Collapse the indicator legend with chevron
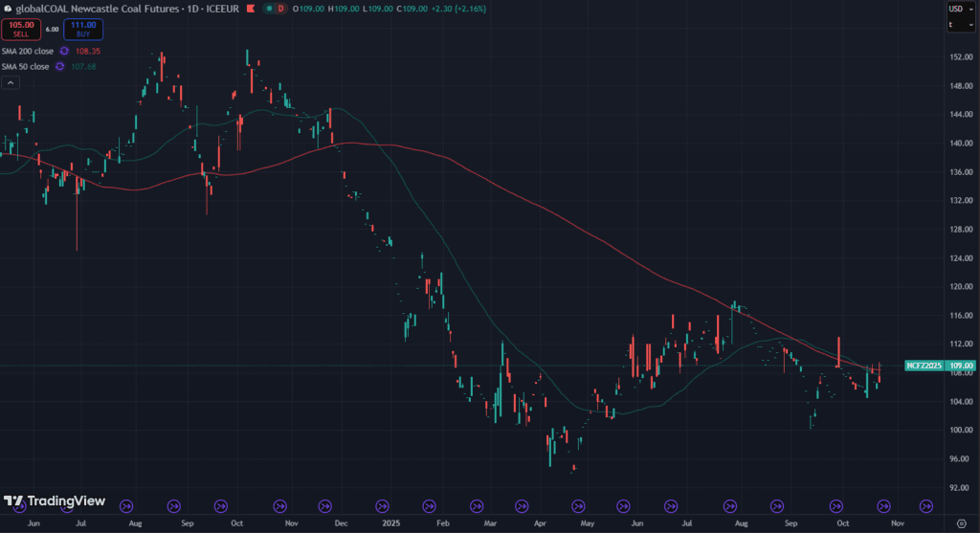980x533 pixels. pyautogui.click(x=11, y=83)
